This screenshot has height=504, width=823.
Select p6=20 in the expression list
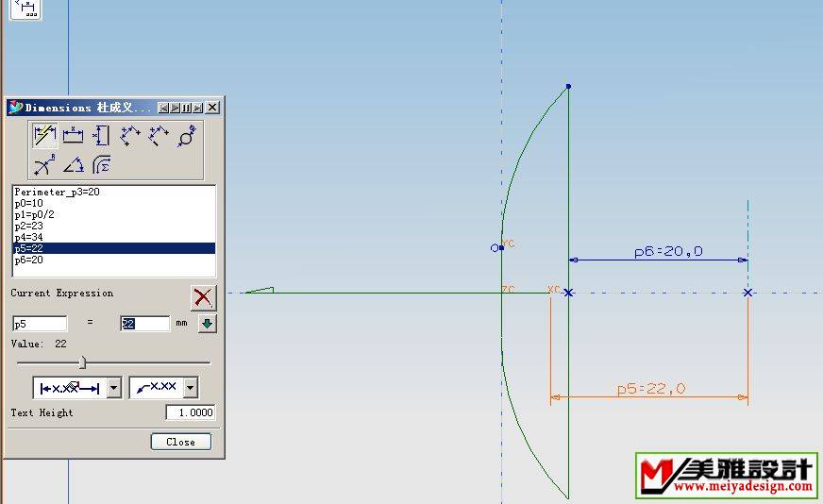pos(113,260)
